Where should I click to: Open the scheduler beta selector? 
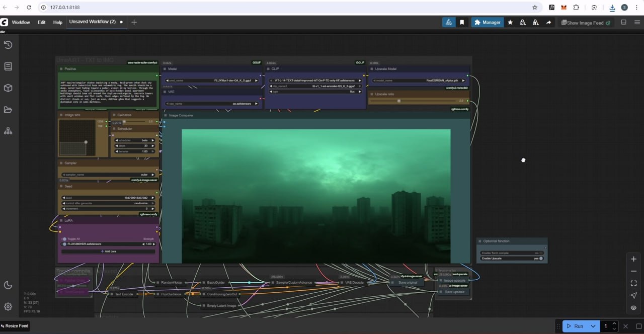pos(134,140)
